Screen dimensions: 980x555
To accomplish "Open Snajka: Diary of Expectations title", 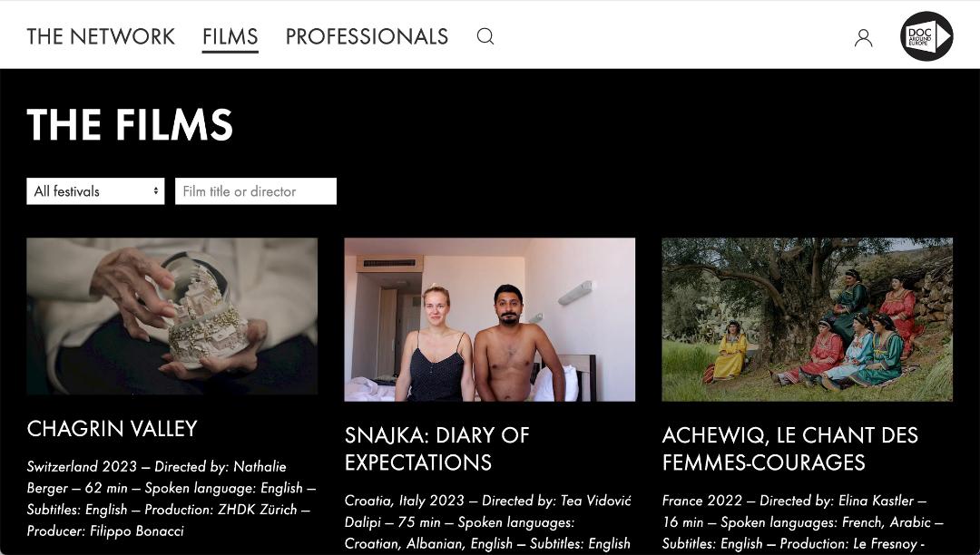I will coord(436,449).
